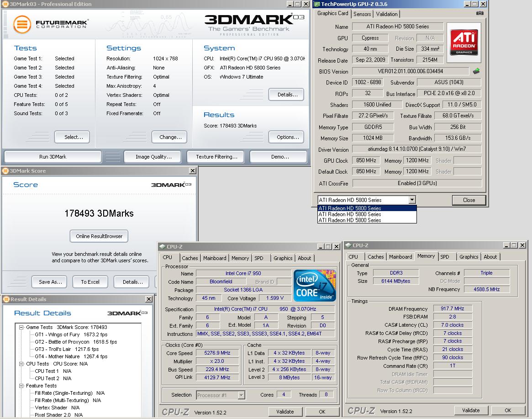Click the Select... tests button
Viewport: 532px width, 419px height.
click(73, 137)
